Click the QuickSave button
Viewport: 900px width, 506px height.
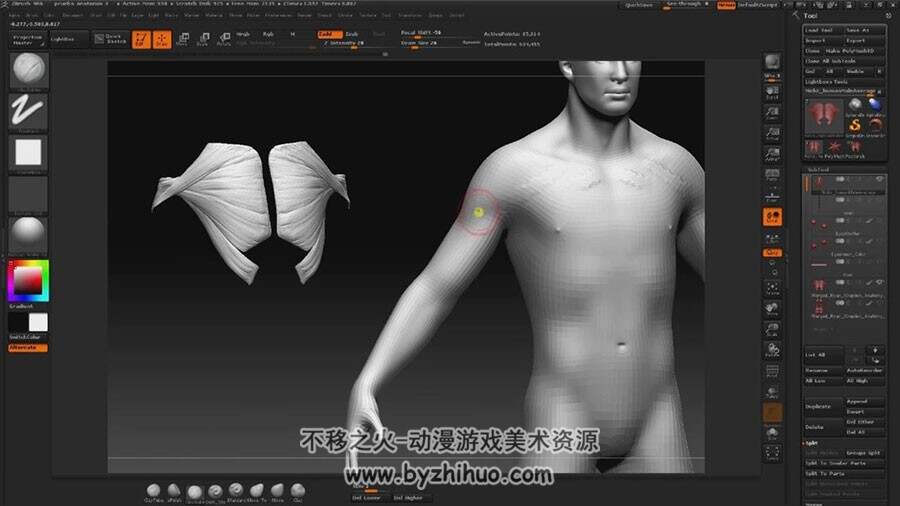point(638,5)
